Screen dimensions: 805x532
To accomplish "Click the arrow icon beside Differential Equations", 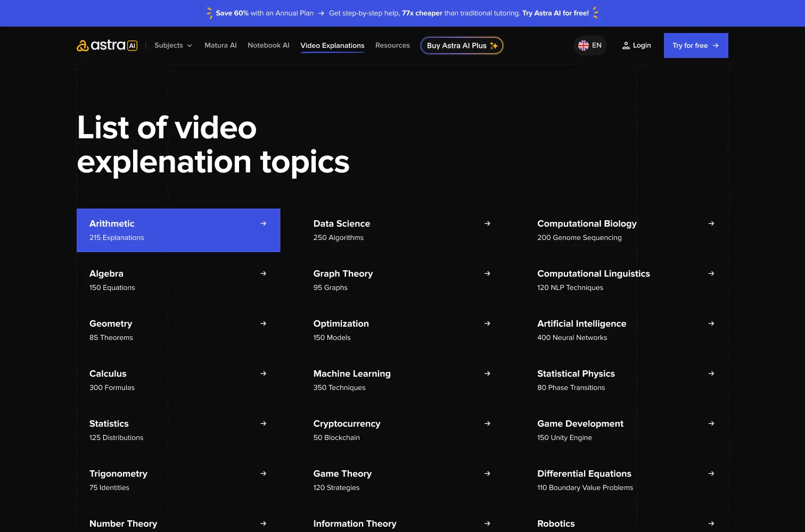I will pyautogui.click(x=711, y=473).
